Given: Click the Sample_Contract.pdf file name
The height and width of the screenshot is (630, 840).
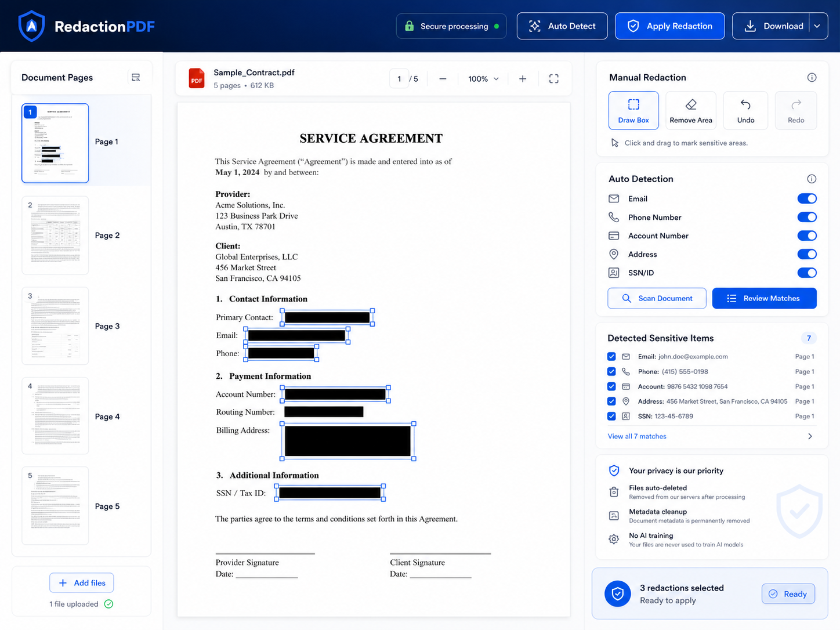Looking at the screenshot, I should click(254, 73).
